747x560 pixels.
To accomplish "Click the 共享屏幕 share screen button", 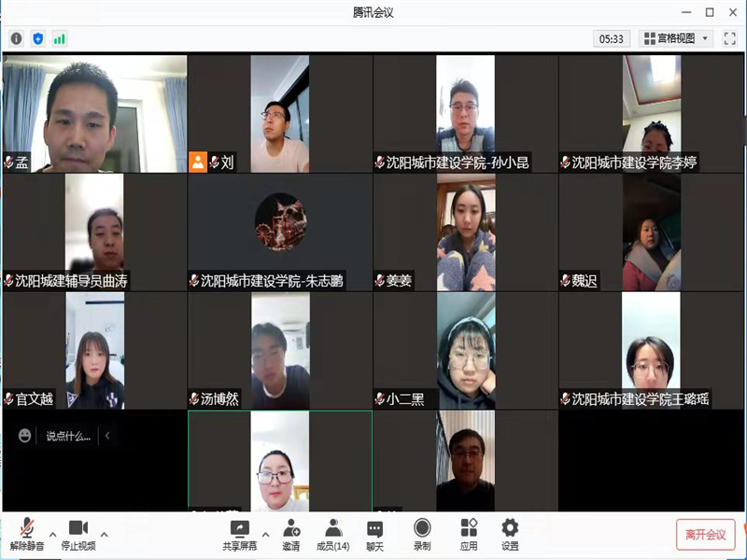I will tap(240, 534).
